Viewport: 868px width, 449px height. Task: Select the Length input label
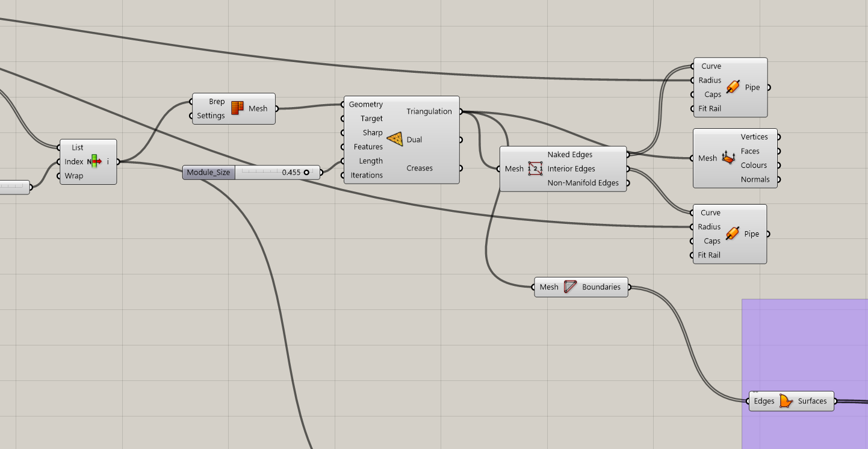point(371,161)
